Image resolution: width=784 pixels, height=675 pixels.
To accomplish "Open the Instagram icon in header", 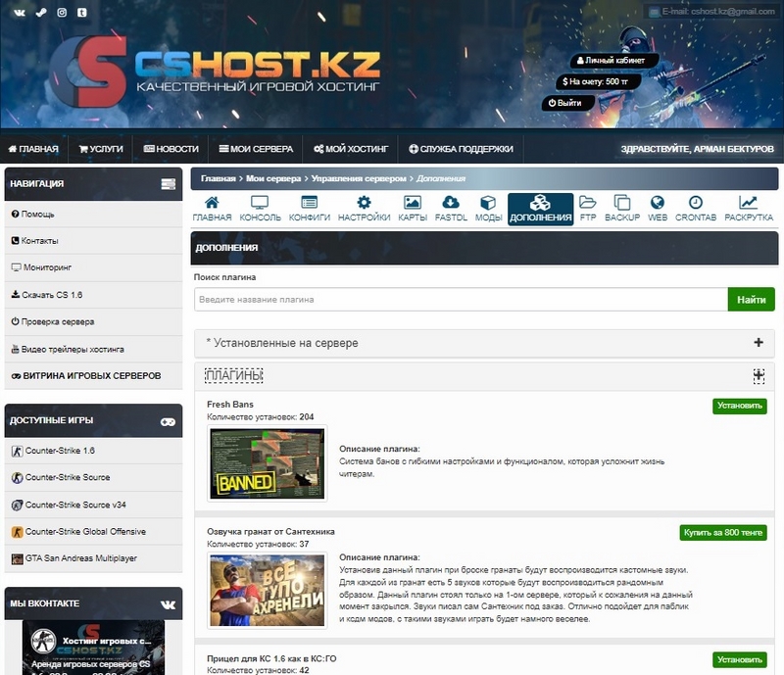I will 62,13.
